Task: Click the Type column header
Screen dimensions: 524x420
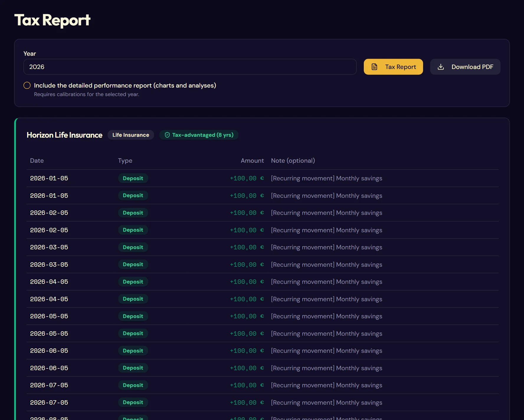Action: tap(125, 161)
